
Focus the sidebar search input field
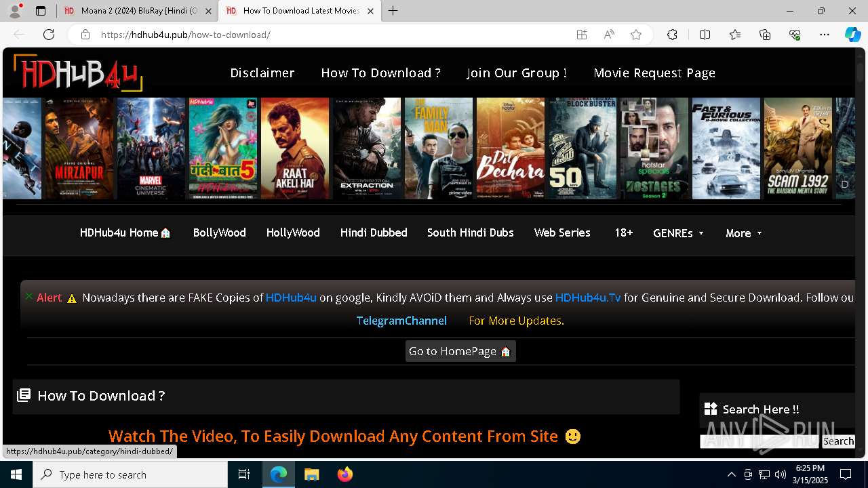click(x=759, y=441)
